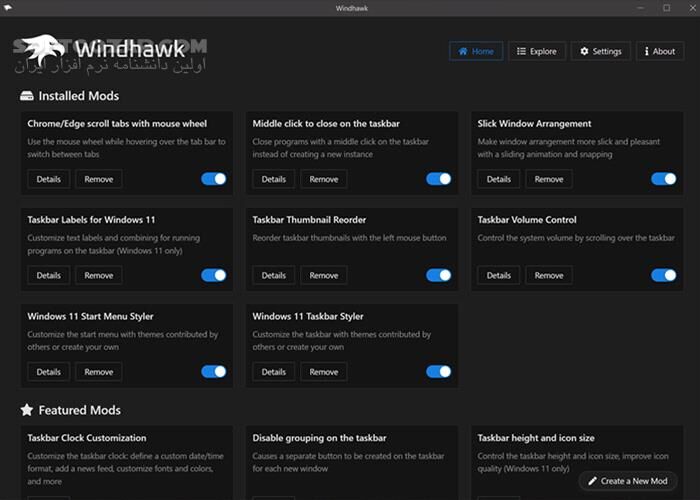Open Details for Windows 11 Start Menu Styler
This screenshot has height=500, width=700.
point(49,372)
